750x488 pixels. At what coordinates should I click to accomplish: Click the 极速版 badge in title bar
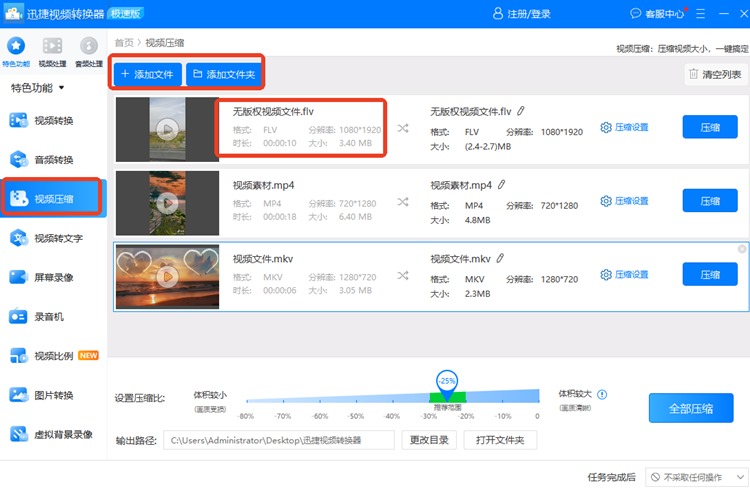pyautogui.click(x=126, y=13)
